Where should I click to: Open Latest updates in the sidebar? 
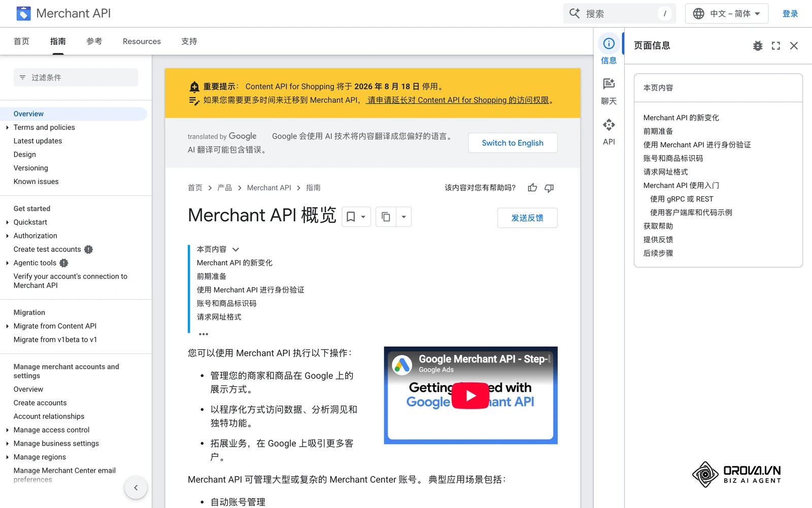38,141
